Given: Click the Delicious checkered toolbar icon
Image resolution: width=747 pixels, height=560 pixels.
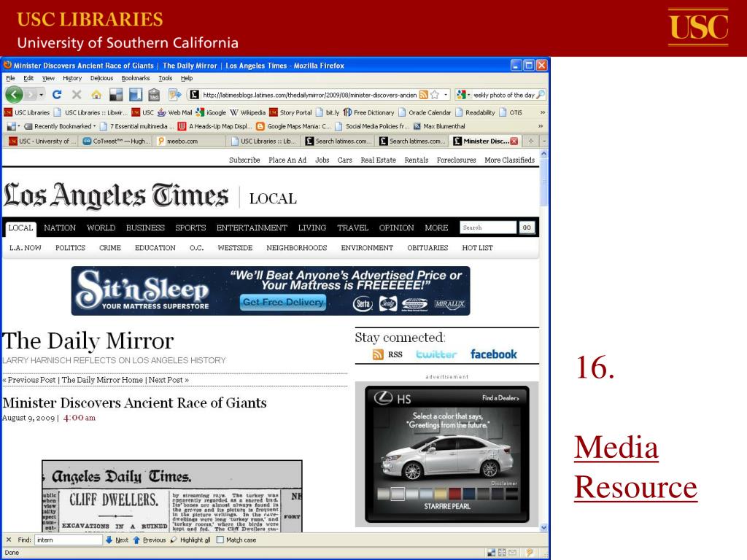Looking at the screenshot, I should 116,95.
